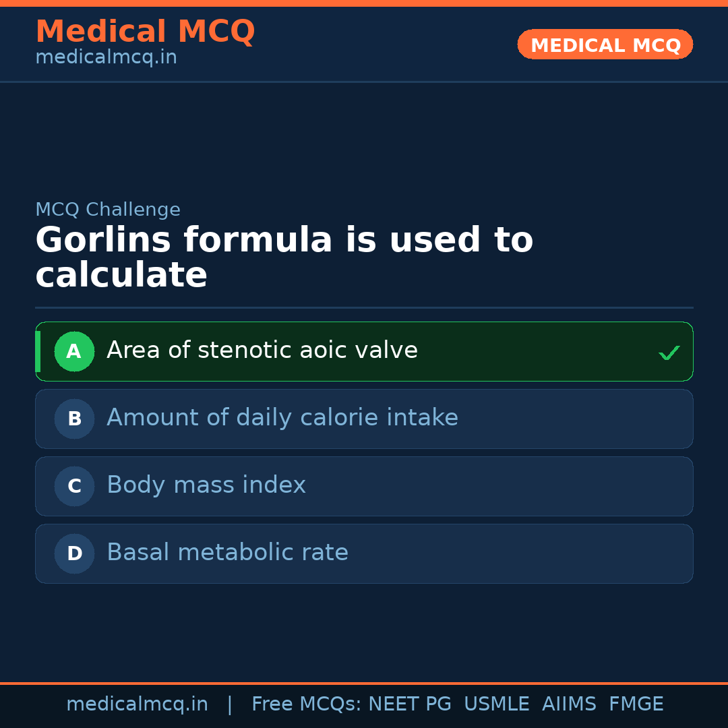Open the medicalmcq.in link in footer
728x728 pixels.
(x=137, y=704)
